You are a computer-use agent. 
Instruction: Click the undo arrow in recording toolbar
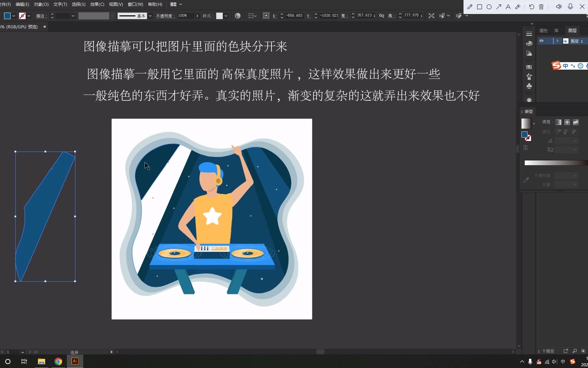(531, 6)
